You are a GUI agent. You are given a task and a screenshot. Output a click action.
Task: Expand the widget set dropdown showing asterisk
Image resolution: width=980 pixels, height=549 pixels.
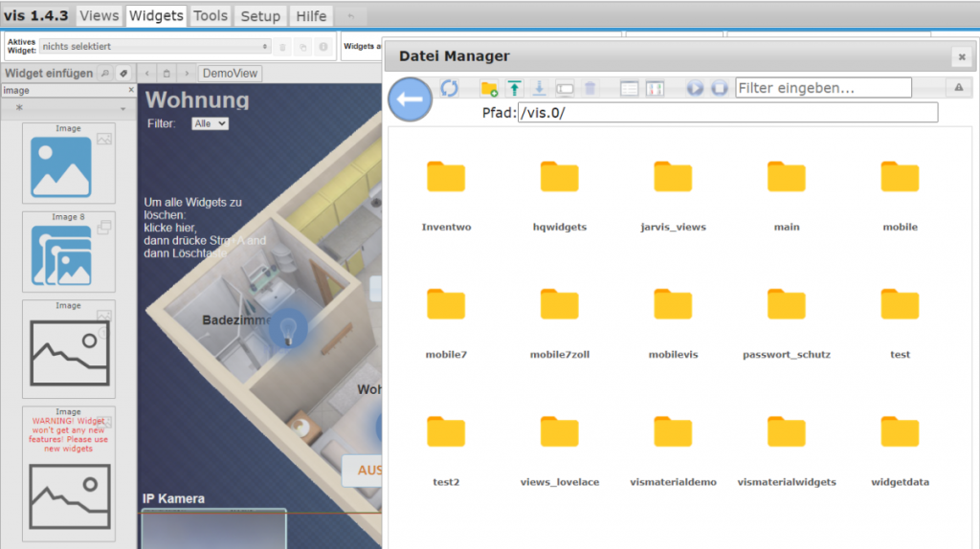tap(68, 109)
